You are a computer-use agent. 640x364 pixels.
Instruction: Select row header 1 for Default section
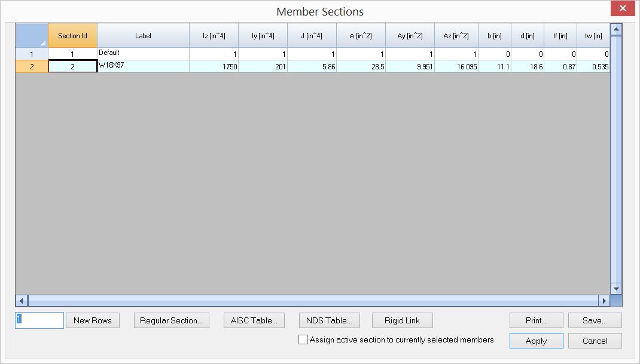click(32, 54)
